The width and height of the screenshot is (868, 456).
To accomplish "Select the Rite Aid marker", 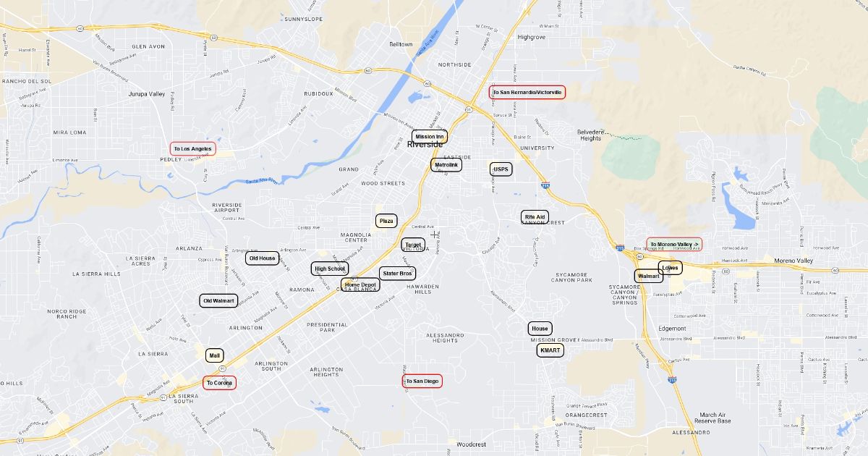I will (x=535, y=216).
